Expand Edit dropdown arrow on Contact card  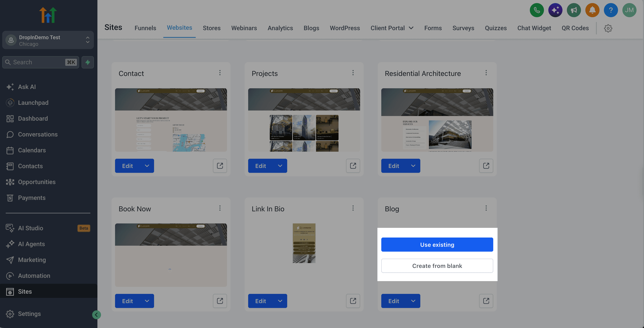pos(147,166)
